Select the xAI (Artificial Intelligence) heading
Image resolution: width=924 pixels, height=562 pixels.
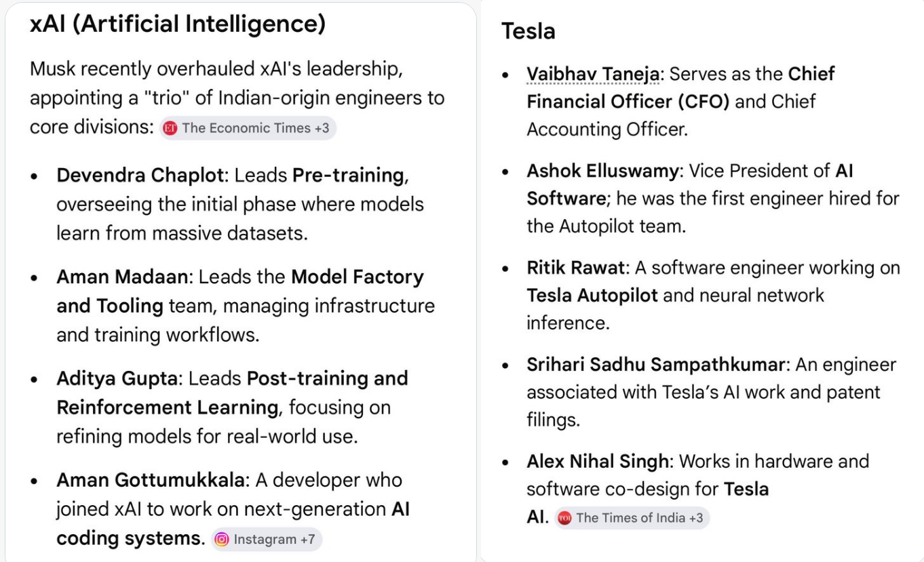178,24
